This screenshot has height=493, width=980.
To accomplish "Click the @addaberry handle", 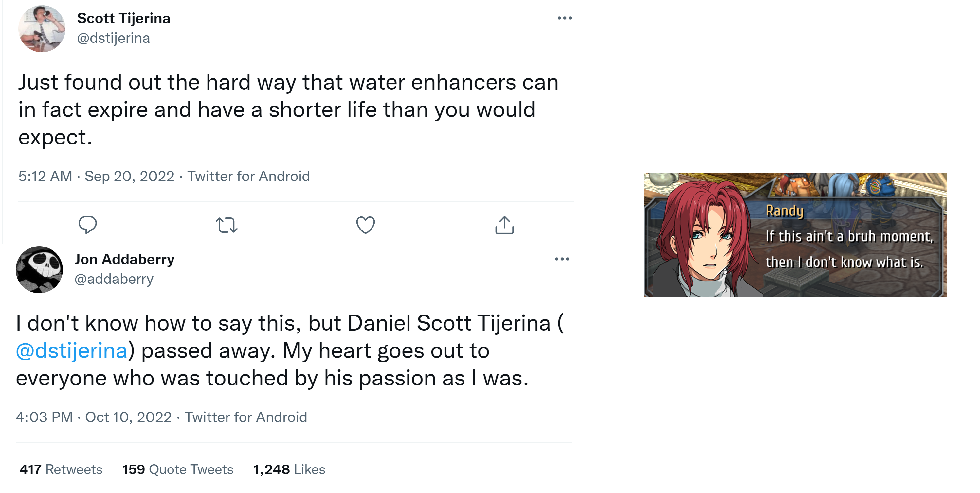I will pyautogui.click(x=114, y=279).
